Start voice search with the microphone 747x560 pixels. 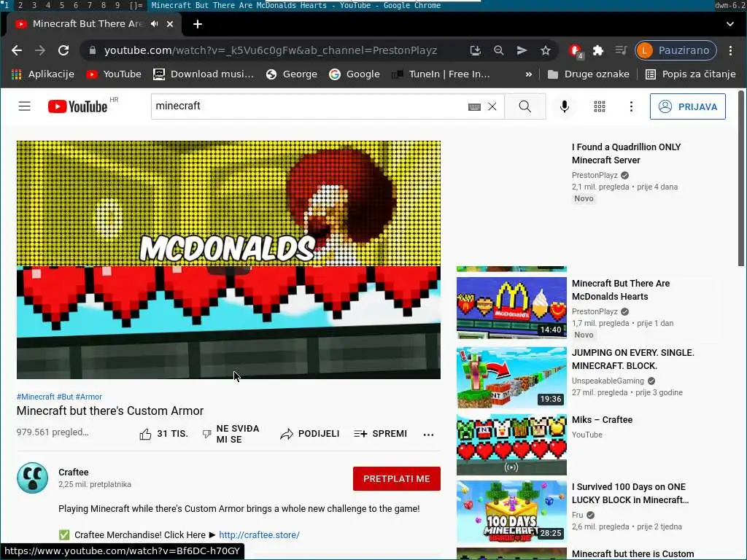pyautogui.click(x=565, y=106)
